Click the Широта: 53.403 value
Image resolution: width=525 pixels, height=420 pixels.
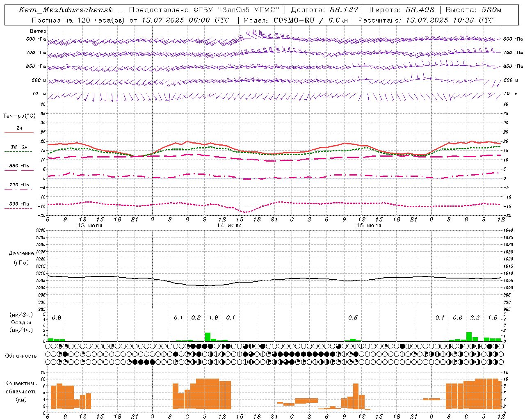pyautogui.click(x=402, y=10)
